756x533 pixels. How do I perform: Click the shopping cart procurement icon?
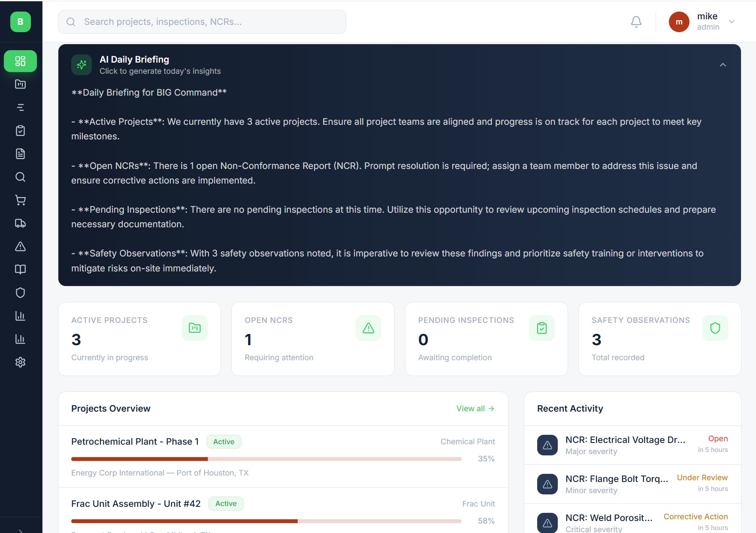20,200
